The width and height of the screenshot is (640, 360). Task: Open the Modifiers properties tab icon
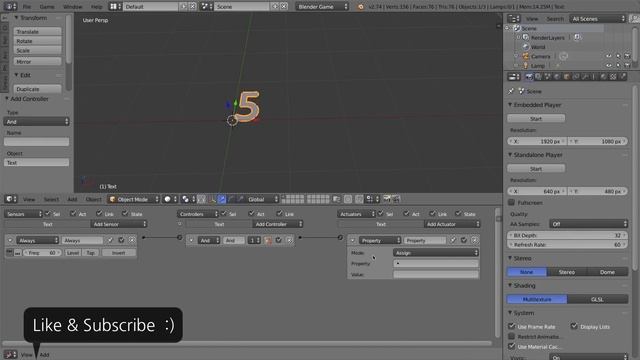tap(585, 77)
